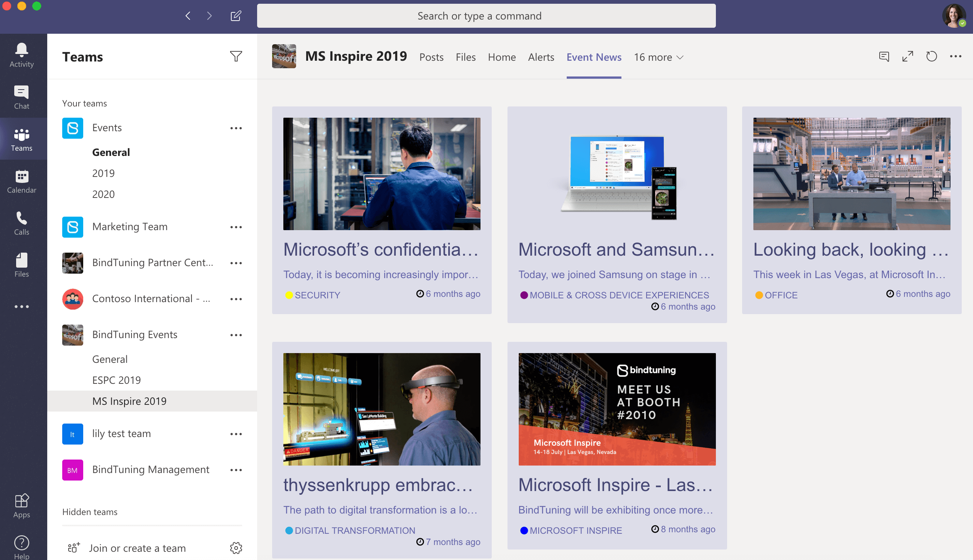Expand the BindTuning Management team

(150, 470)
